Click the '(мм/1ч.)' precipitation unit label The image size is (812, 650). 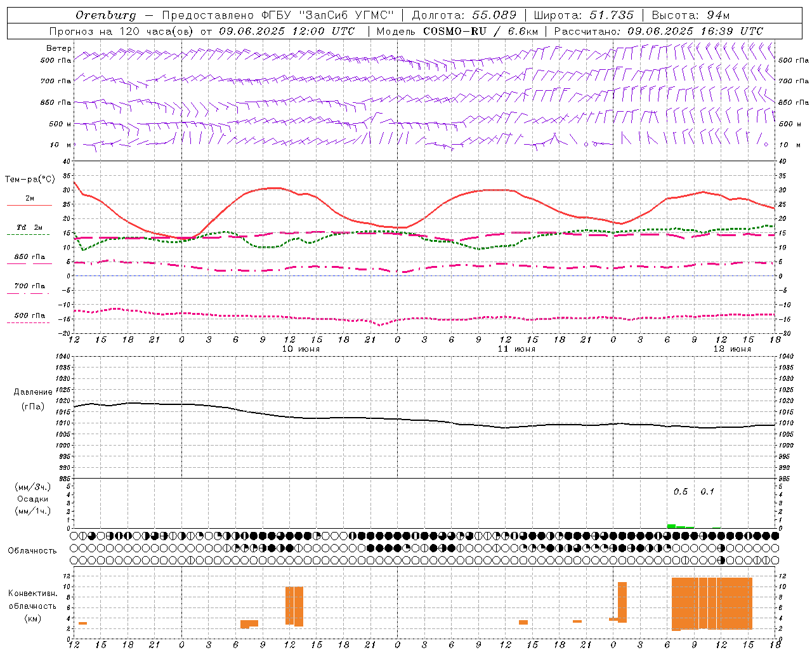32,511
